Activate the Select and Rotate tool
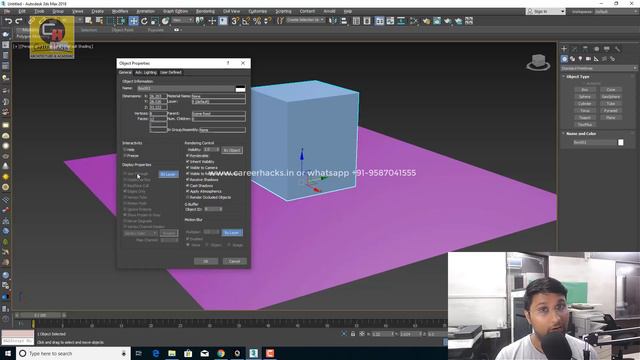640x360 pixels. pos(144,21)
